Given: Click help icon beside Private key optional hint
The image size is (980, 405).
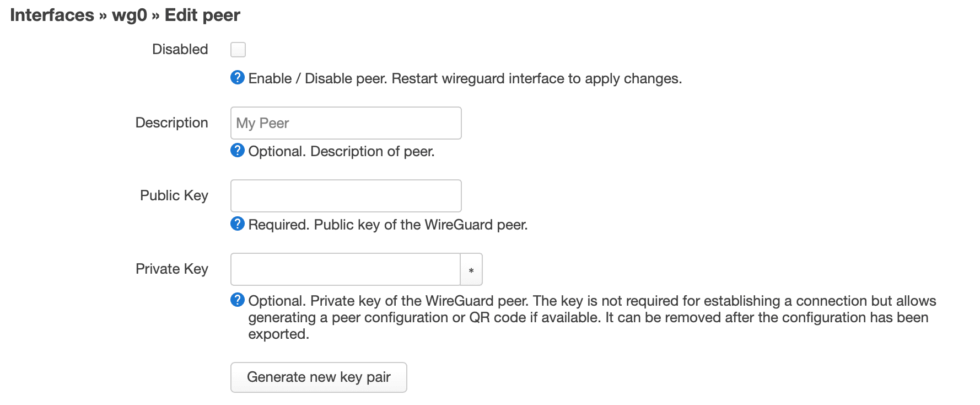Looking at the screenshot, I should [x=238, y=300].
